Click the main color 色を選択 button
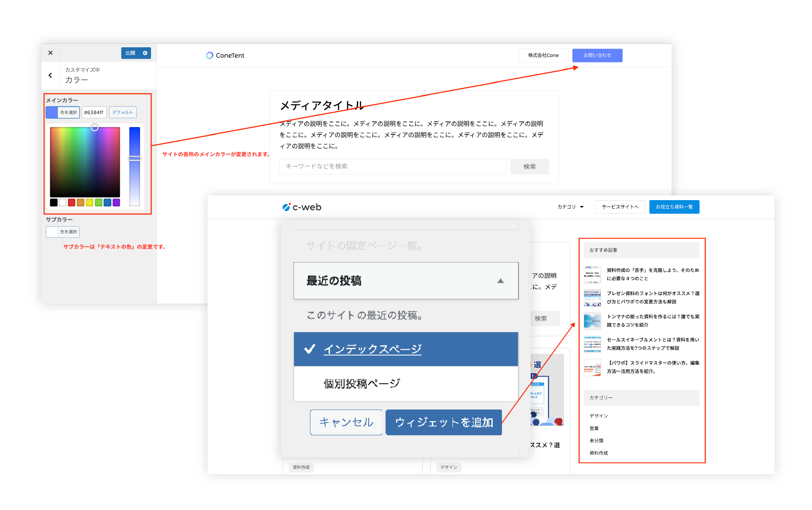The width and height of the screenshot is (812, 510). [x=63, y=112]
